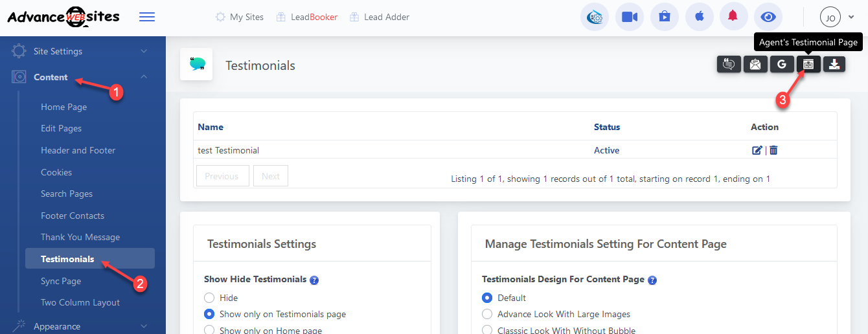Open the Apple App Store icon
Viewport: 868px width, 334px height.
pyautogui.click(x=699, y=17)
